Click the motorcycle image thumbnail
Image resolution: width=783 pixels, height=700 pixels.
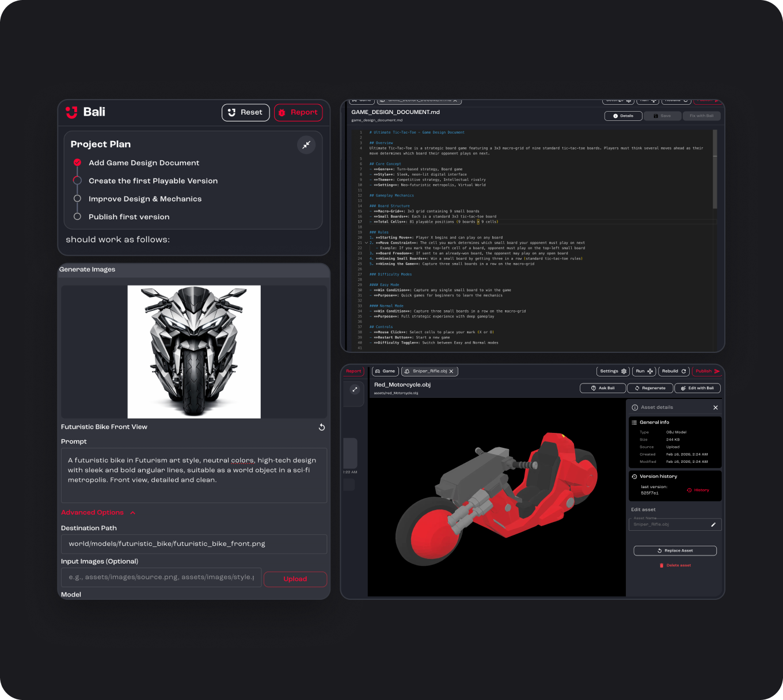point(193,351)
